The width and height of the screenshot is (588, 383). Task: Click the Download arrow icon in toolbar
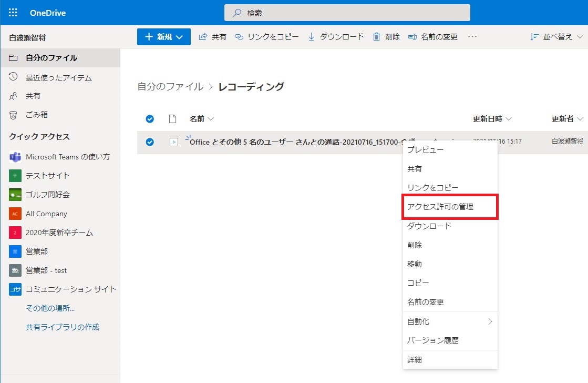point(311,37)
